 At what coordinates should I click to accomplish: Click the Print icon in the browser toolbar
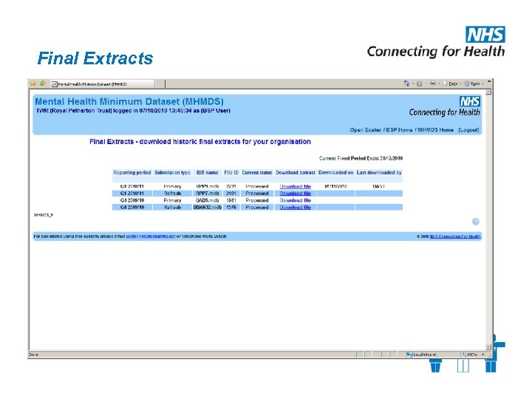[432, 83]
